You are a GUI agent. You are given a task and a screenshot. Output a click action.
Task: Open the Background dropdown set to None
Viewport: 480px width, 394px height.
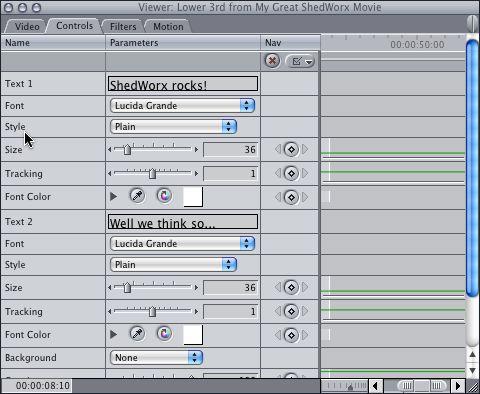click(156, 358)
